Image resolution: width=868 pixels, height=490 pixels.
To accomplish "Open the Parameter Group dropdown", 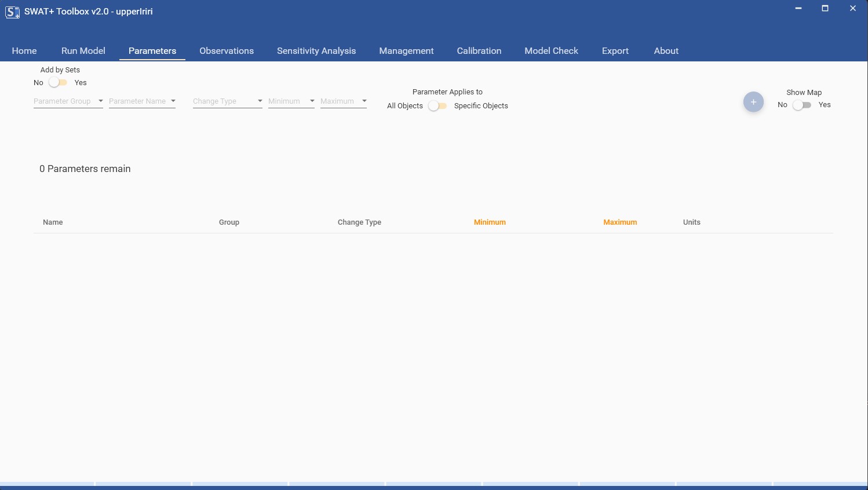I will point(68,101).
